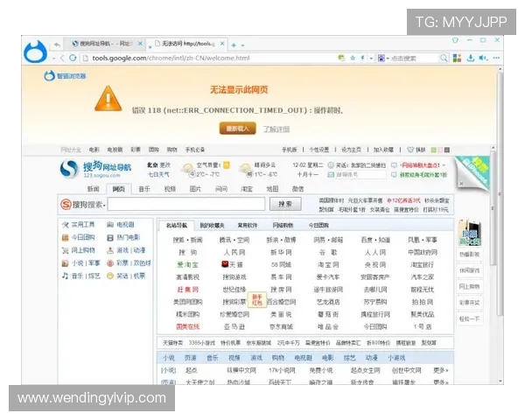Click the smiley 笑话 icon
This screenshot has height=420, width=525.
(110, 276)
